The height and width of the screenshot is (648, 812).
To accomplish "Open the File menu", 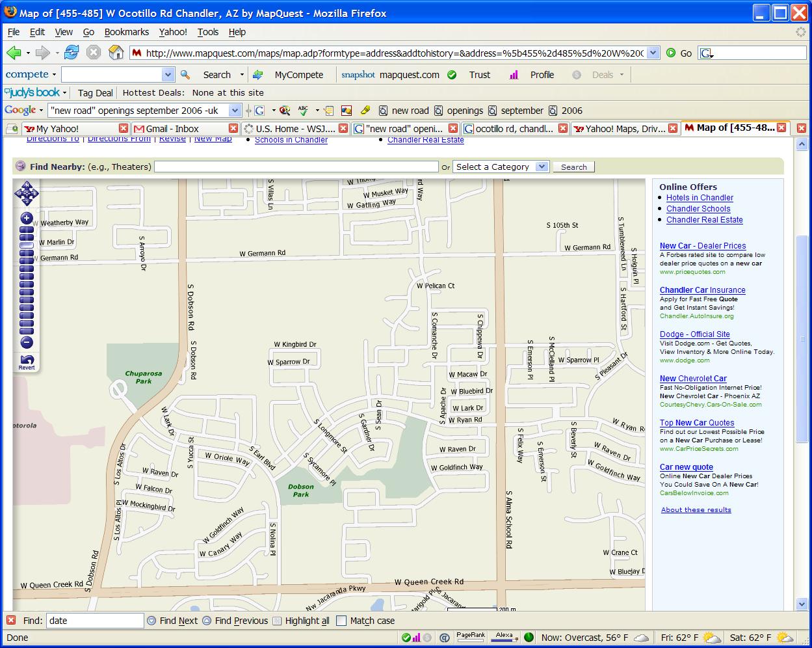I will 14,32.
